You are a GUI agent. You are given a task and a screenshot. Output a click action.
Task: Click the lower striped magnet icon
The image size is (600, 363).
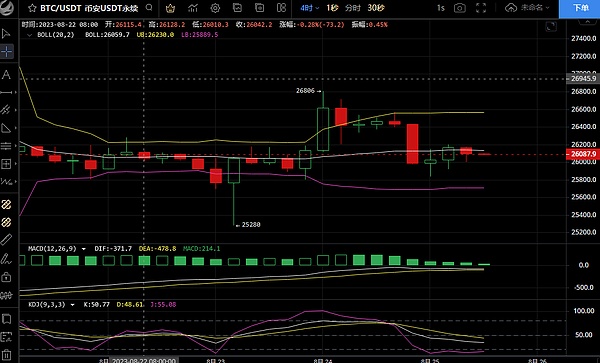[x=6, y=222]
